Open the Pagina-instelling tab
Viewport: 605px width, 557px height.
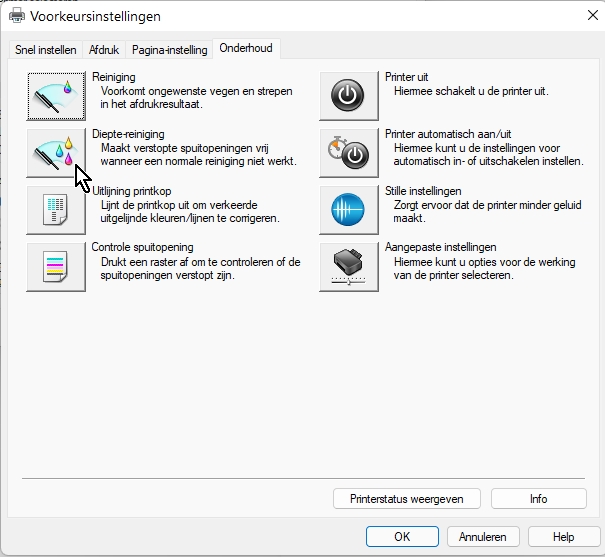click(x=170, y=50)
